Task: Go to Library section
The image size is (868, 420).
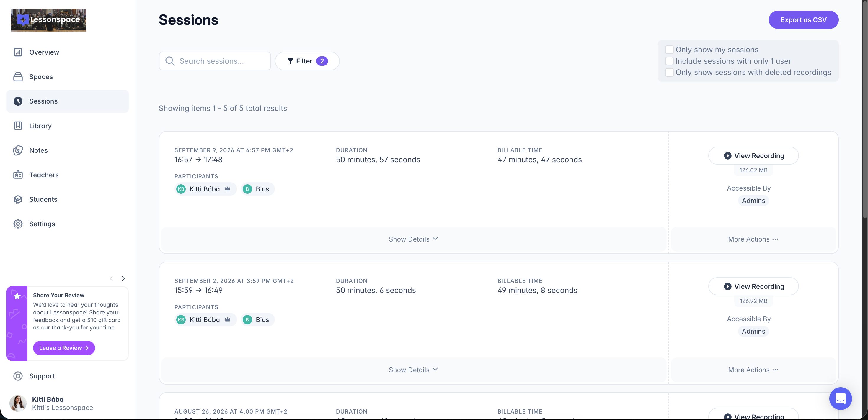Action: click(x=67, y=126)
